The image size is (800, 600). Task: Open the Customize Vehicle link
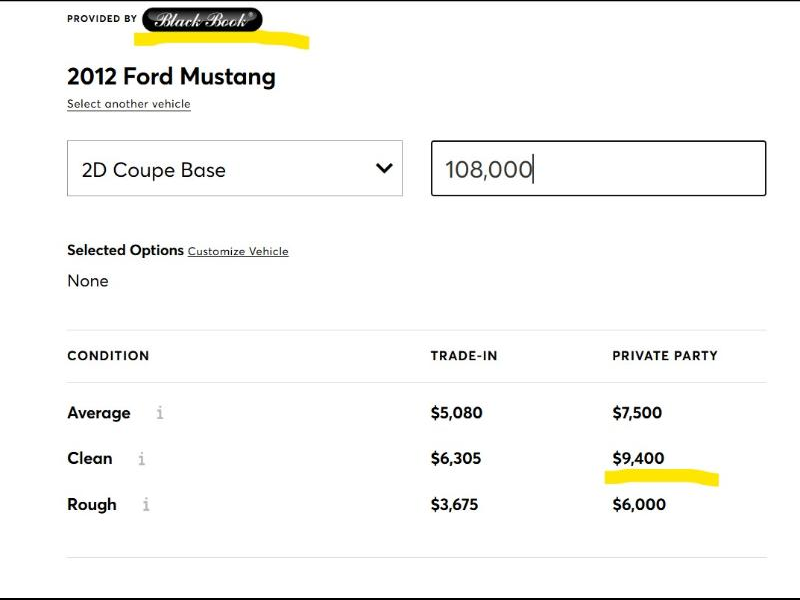238,251
